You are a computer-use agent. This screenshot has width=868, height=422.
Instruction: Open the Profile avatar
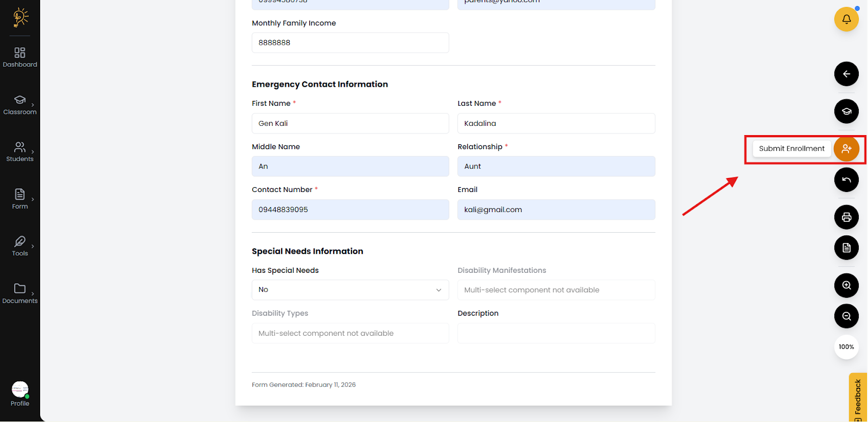pos(20,390)
